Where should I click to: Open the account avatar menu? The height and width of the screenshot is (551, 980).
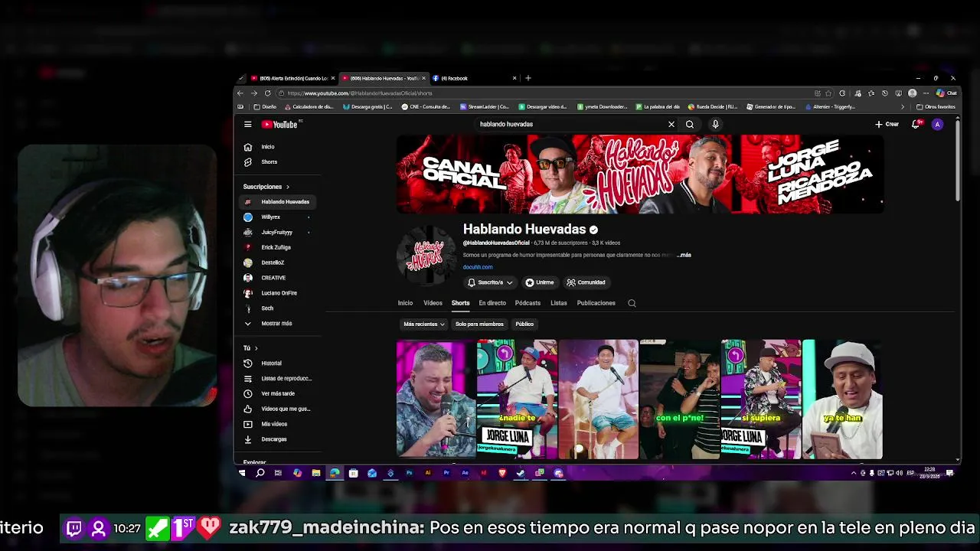[x=937, y=124]
